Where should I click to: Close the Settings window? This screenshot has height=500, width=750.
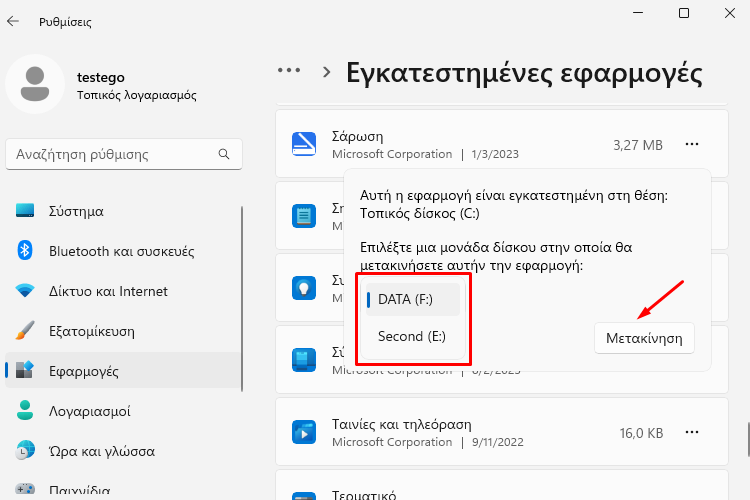click(x=730, y=13)
